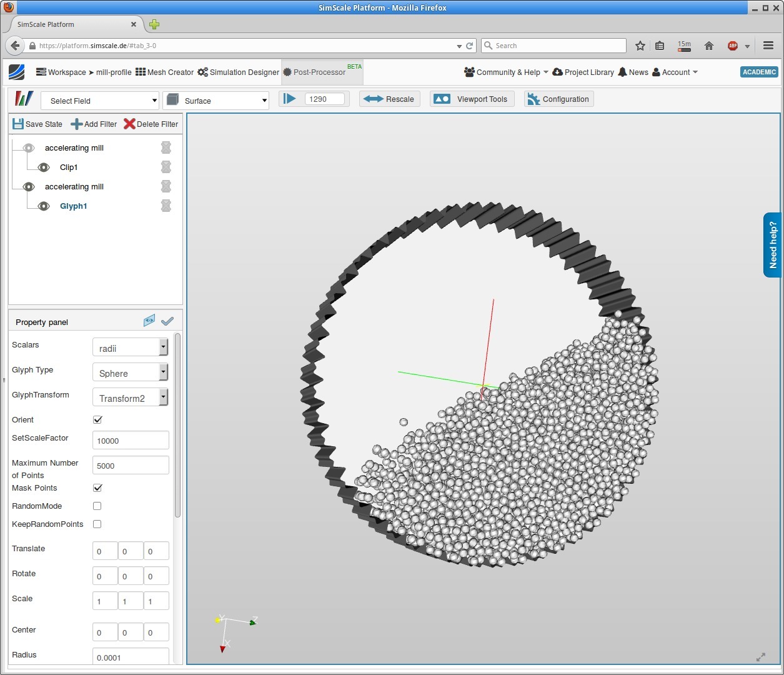Open the Glyph Type dropdown

[x=130, y=373]
